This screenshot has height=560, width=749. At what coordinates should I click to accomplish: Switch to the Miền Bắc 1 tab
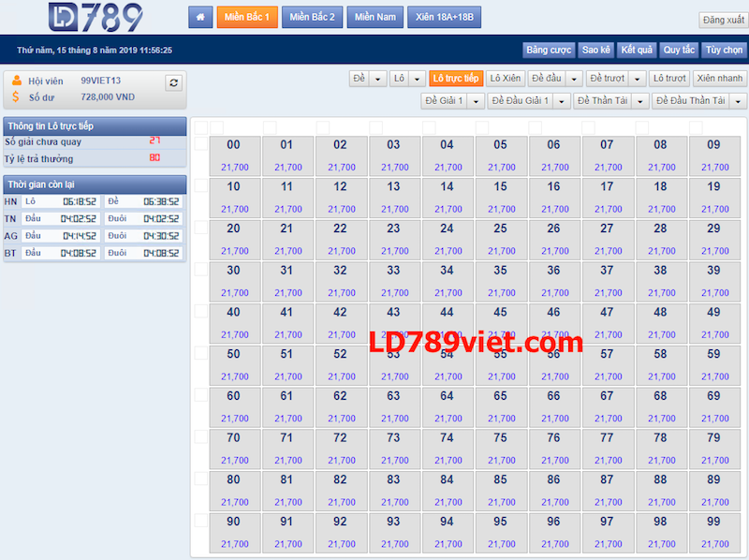click(247, 17)
